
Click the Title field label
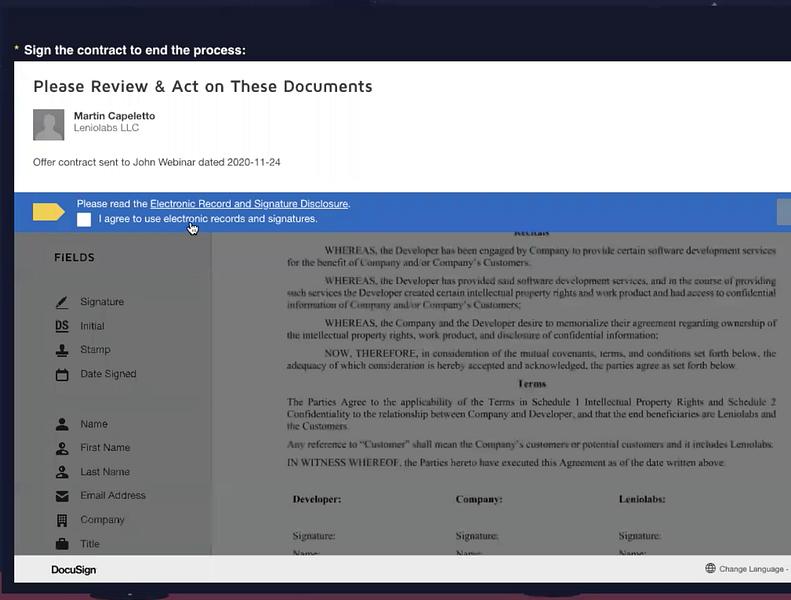[x=90, y=544]
